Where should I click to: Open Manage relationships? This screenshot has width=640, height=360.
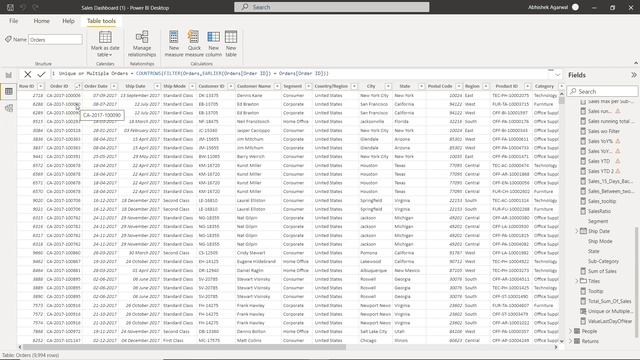pyautogui.click(x=142, y=44)
